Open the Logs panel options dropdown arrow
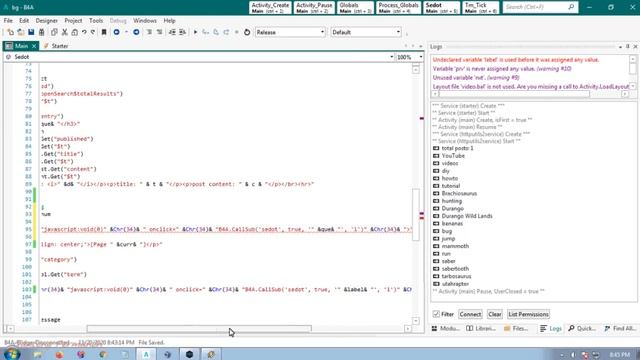Viewport: 640px width, 360px height. tap(620, 47)
